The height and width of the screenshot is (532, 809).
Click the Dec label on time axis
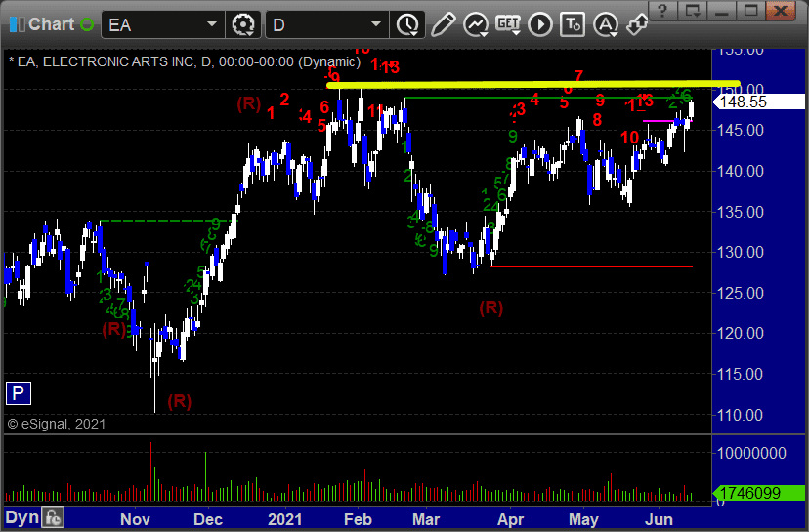(x=208, y=519)
